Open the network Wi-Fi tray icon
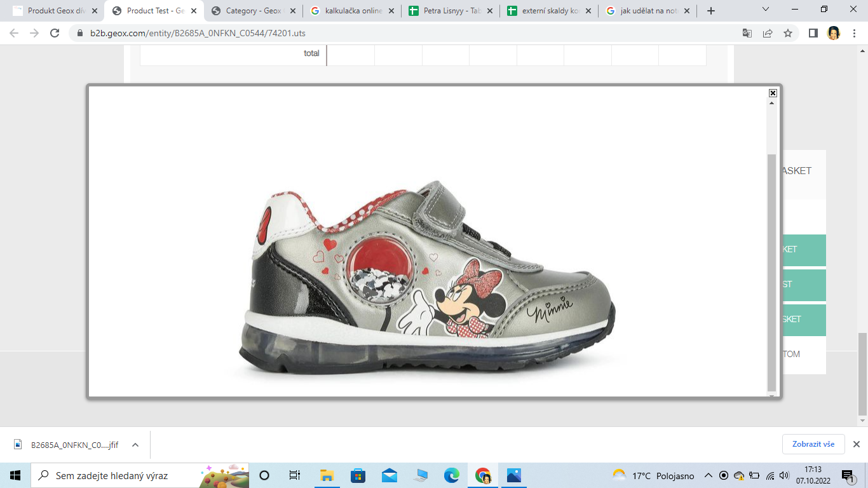868x488 pixels. click(770, 475)
